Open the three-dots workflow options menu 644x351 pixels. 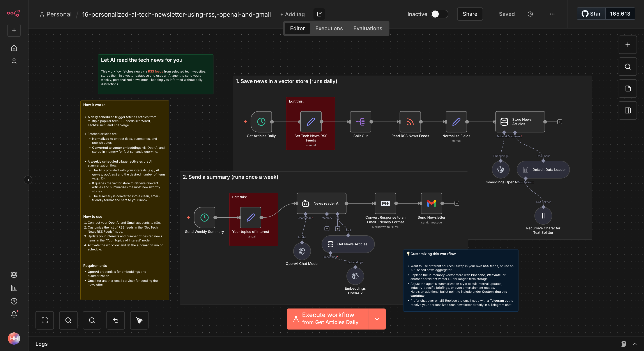click(552, 14)
